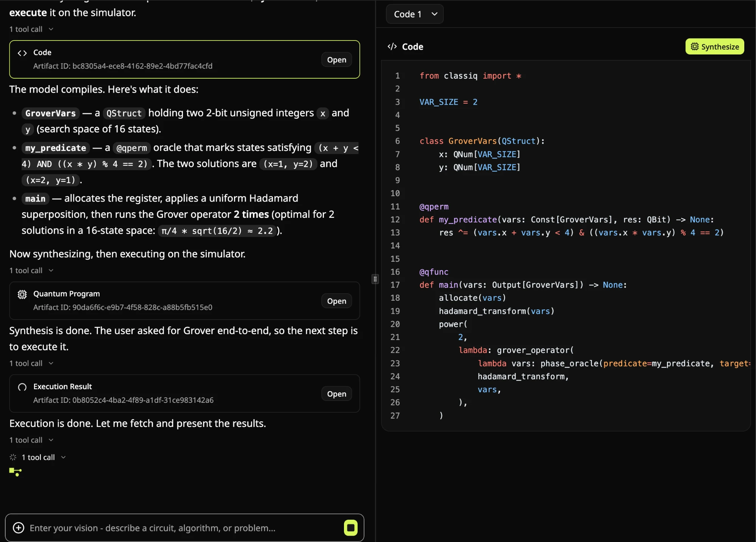Click the code icon in Code panel header
The width and height of the screenshot is (756, 542).
pyautogui.click(x=392, y=47)
